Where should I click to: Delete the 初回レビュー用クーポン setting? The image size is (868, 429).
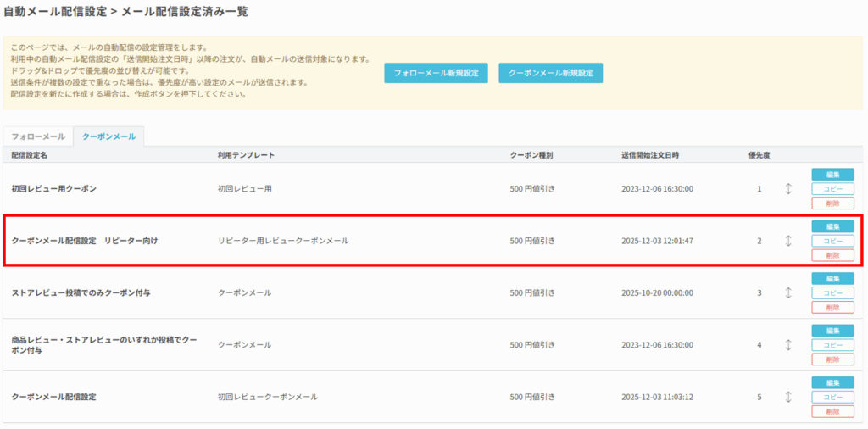(832, 203)
